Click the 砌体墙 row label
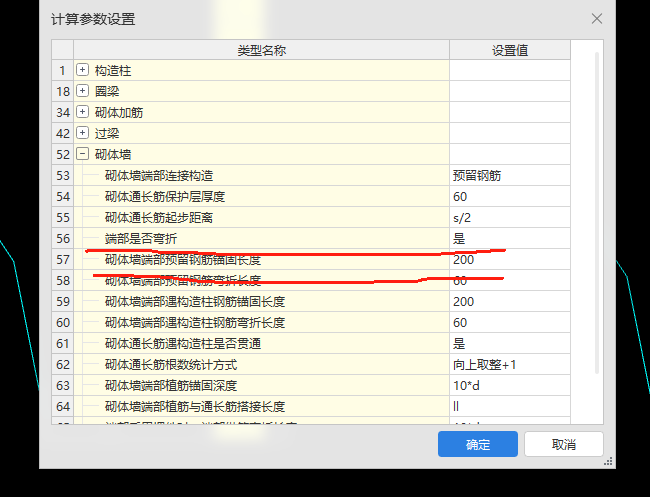The image size is (650, 497). (113, 155)
